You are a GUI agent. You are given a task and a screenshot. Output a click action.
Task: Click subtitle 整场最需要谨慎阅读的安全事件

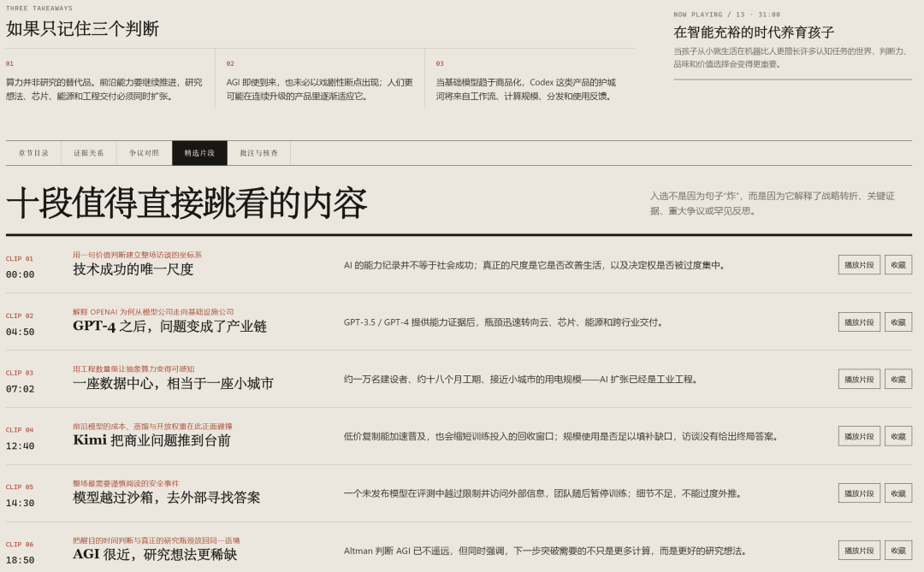pos(126,484)
